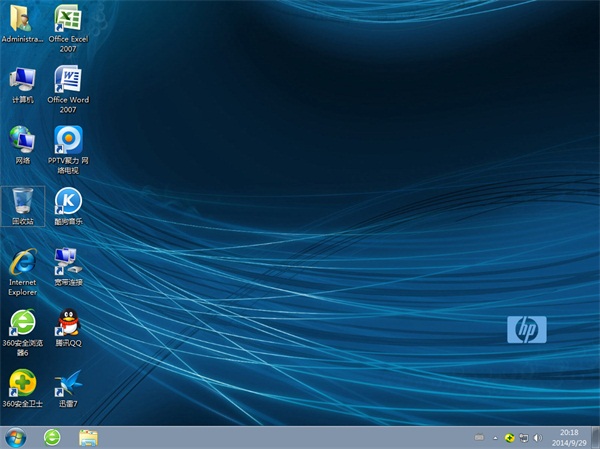This screenshot has height=449, width=600.
Task: Select the 回收站 Recycle Bin icon
Action: (22, 201)
